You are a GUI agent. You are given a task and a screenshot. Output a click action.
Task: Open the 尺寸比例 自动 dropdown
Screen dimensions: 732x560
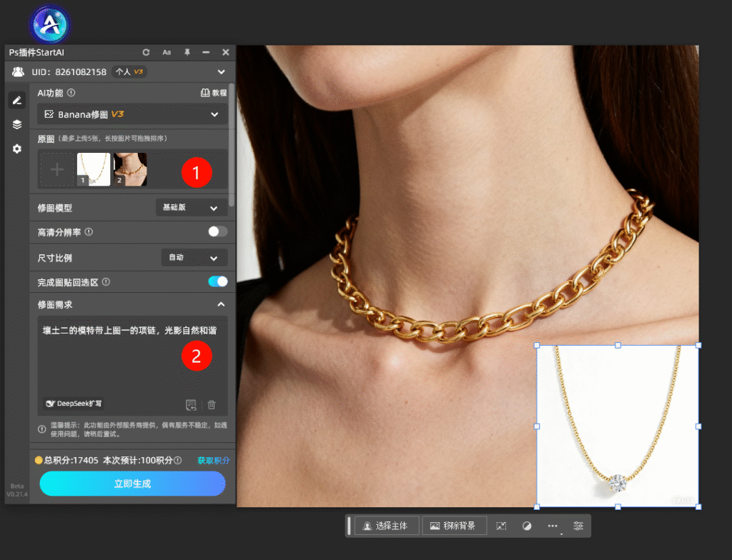click(194, 257)
